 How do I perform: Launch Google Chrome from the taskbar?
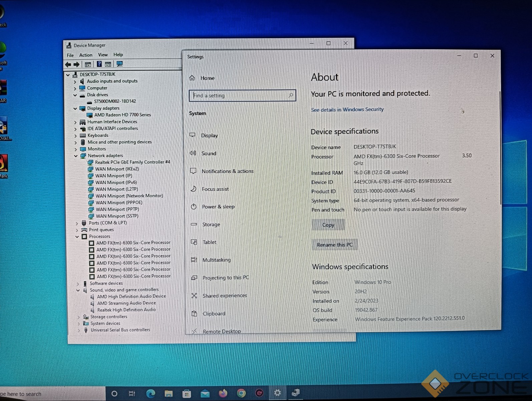pos(241,393)
